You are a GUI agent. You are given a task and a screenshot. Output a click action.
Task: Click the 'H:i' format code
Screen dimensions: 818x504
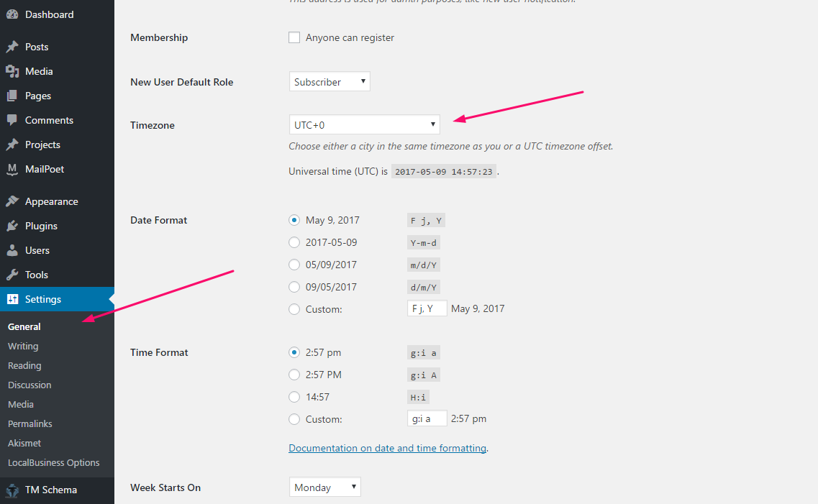(419, 397)
